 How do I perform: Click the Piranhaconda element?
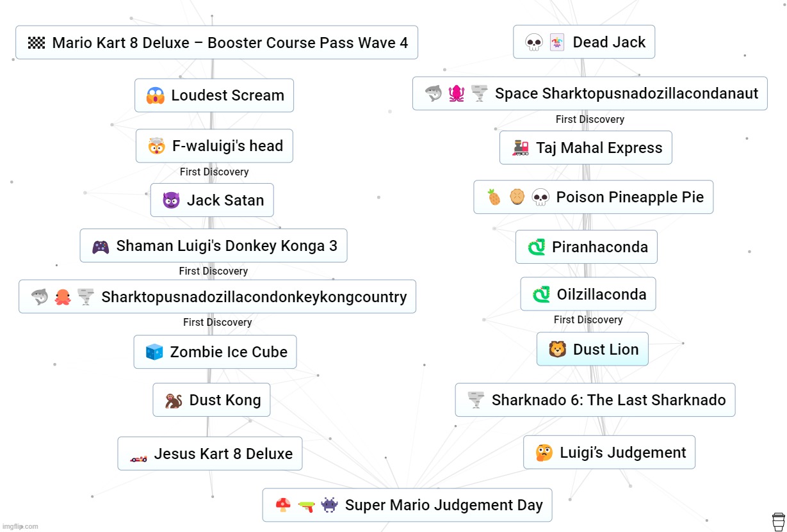pos(586,247)
